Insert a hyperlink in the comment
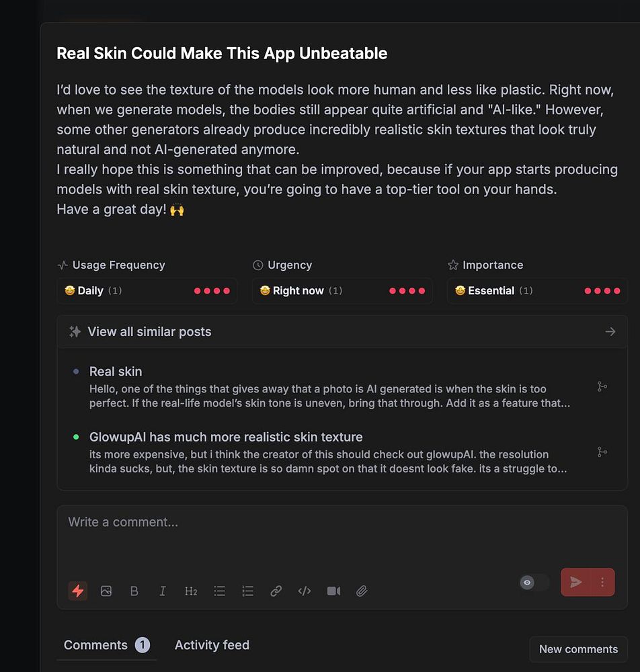 [x=276, y=591]
